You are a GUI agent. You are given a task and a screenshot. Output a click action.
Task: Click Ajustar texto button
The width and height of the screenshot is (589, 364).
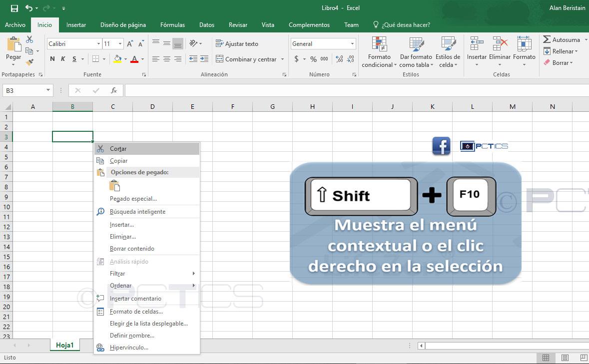(x=237, y=43)
